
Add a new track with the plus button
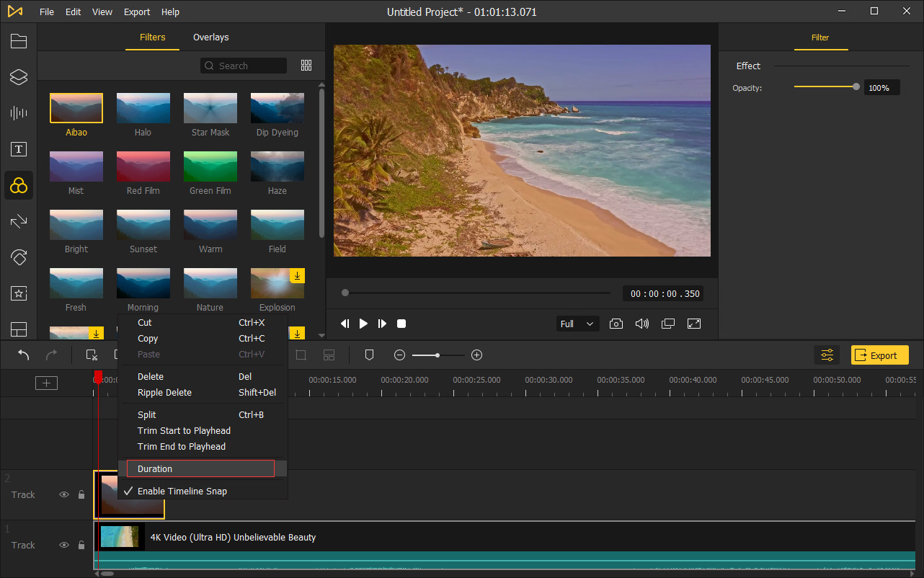click(46, 383)
